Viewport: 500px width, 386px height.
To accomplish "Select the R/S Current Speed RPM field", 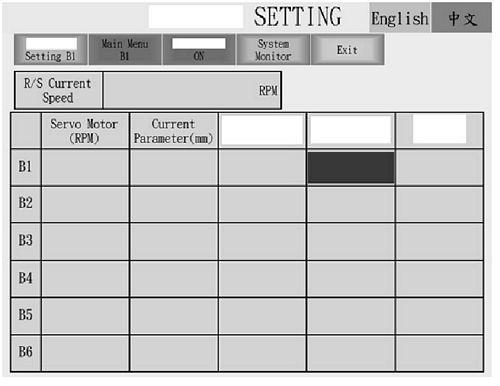I will pos(192,90).
